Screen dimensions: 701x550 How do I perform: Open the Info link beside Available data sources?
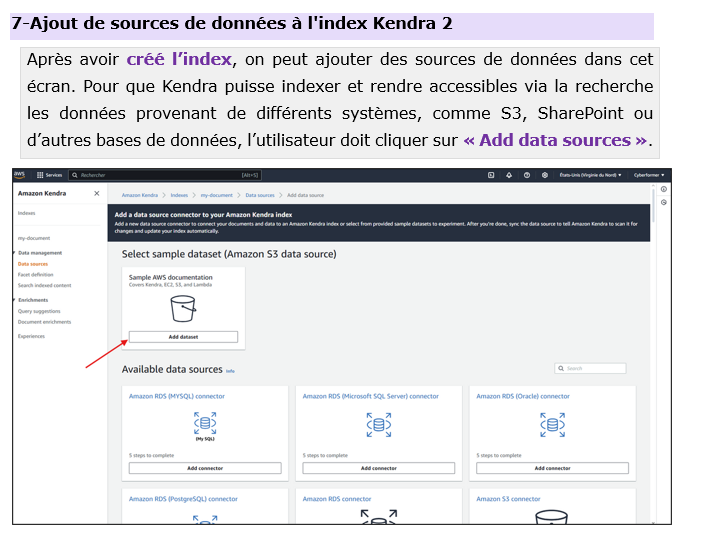click(230, 371)
